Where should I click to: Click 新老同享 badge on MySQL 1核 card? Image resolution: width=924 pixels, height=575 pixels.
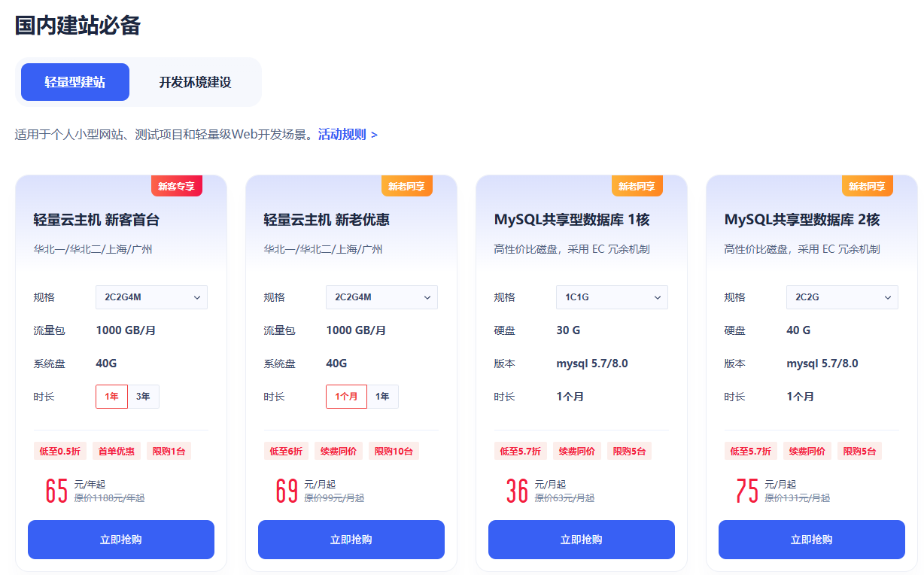point(637,186)
